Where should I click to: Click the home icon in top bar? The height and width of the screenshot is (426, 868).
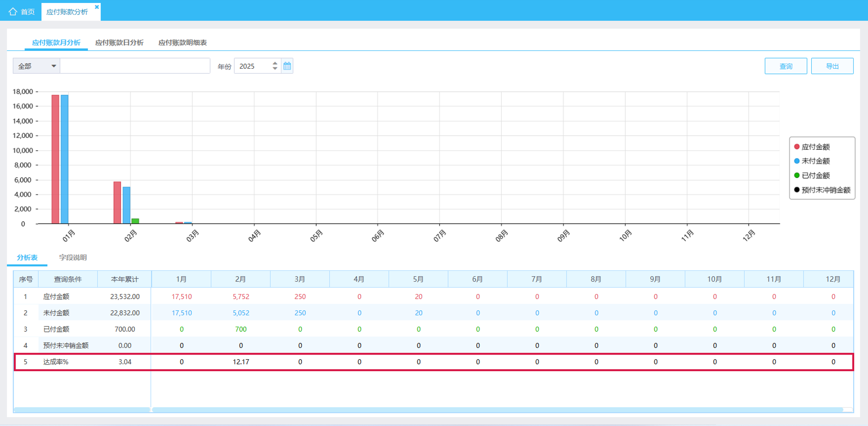(x=13, y=11)
